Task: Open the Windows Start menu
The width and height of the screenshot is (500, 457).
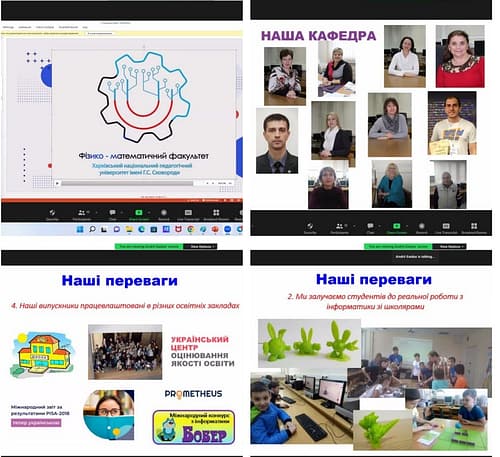Action: 80,229
